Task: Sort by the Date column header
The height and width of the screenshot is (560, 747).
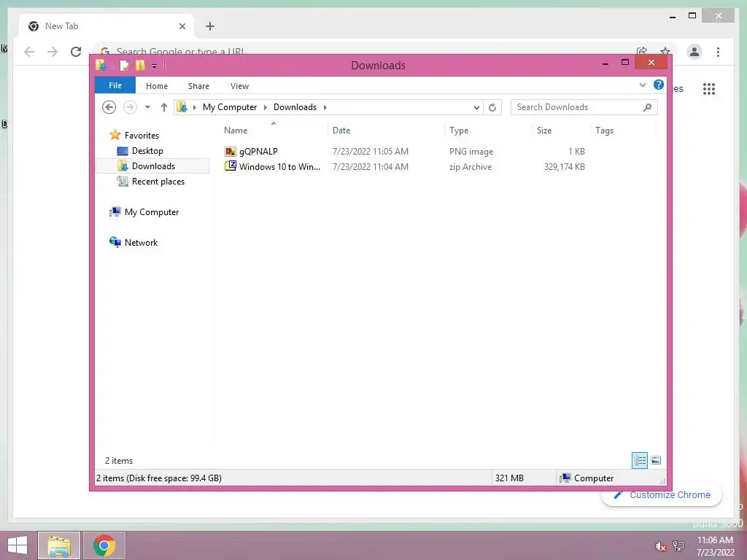Action: [x=341, y=130]
